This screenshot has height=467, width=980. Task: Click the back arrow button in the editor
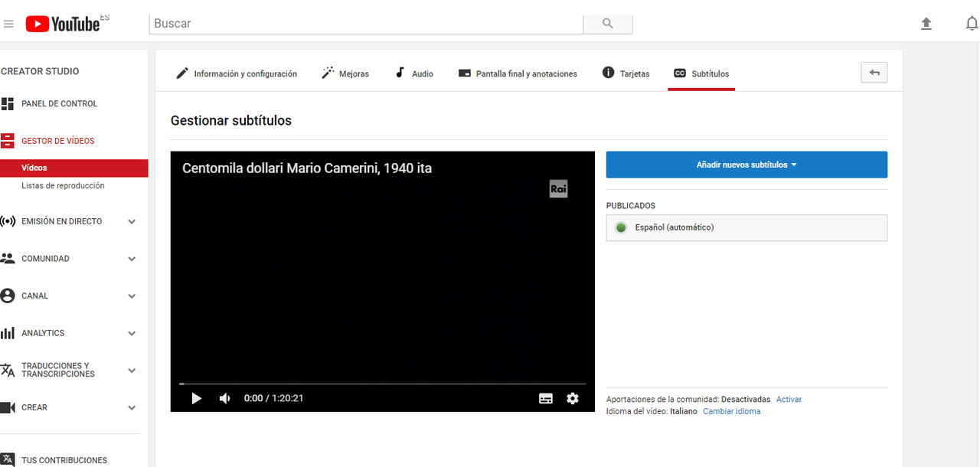click(874, 73)
